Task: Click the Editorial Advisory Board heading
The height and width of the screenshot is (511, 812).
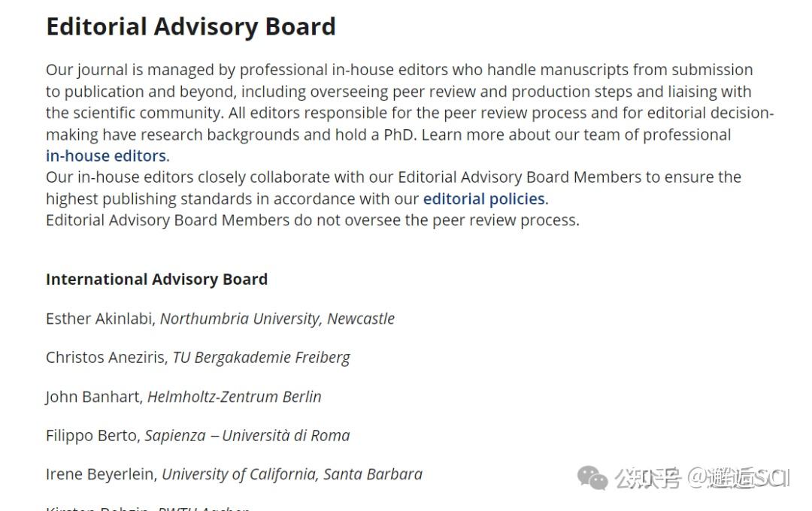Action: pos(191,27)
